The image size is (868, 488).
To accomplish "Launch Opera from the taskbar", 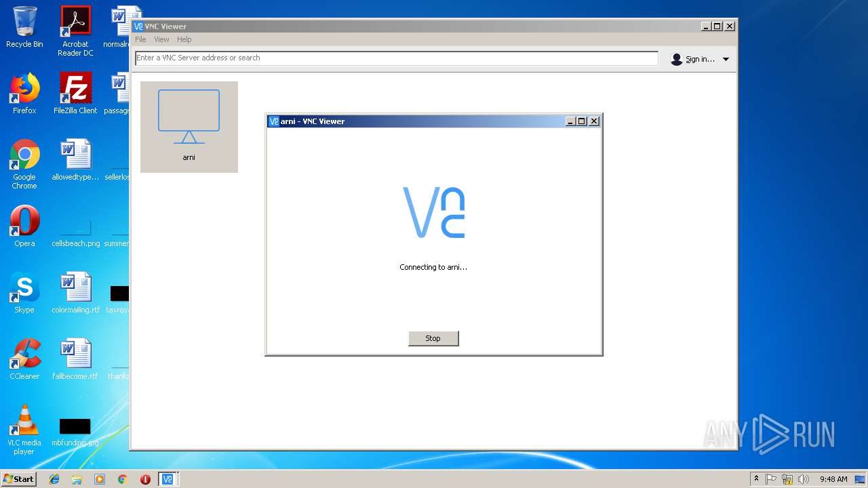I will pos(145,479).
